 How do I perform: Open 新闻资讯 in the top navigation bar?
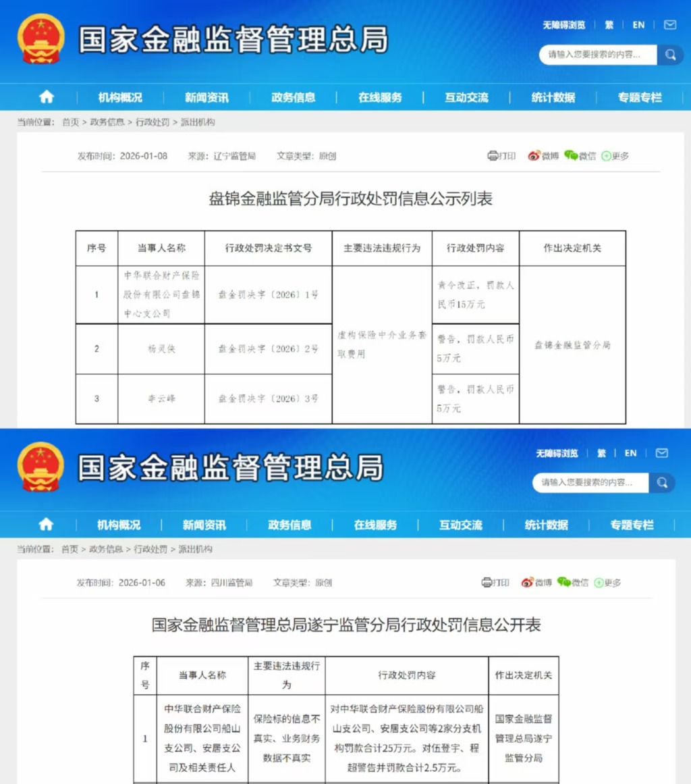[x=206, y=97]
